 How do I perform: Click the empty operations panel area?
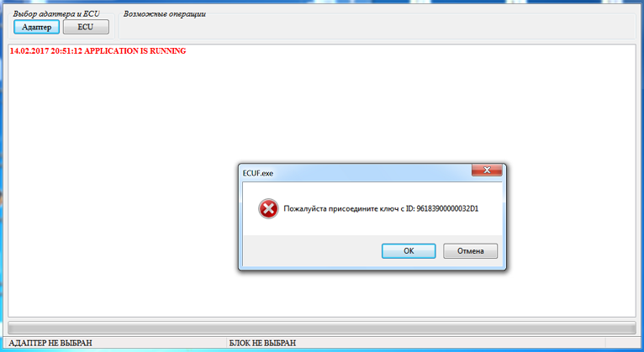pyautogui.click(x=377, y=28)
